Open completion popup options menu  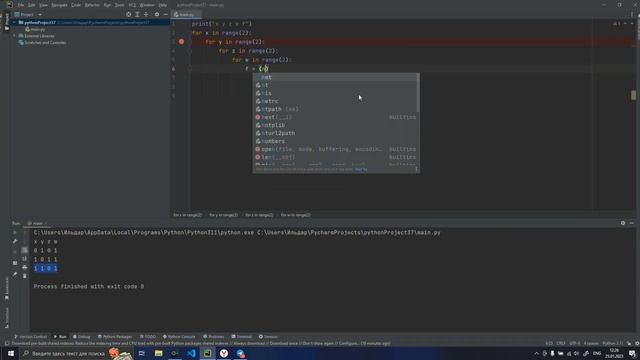pyautogui.click(x=416, y=169)
